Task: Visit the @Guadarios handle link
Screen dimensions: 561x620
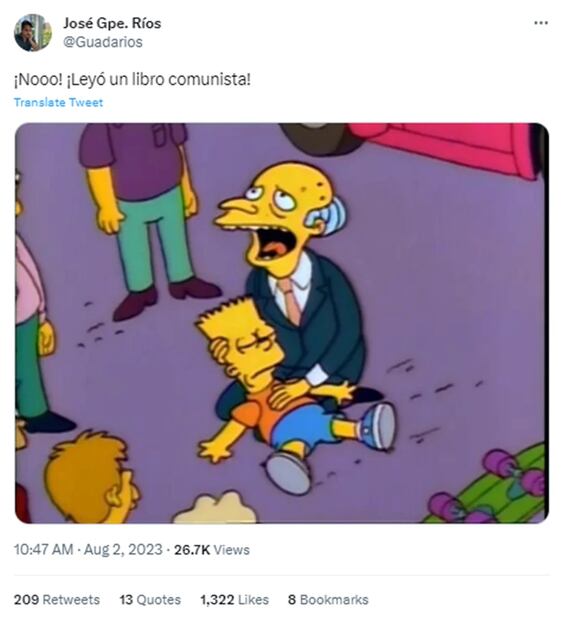Action: pyautogui.click(x=103, y=42)
